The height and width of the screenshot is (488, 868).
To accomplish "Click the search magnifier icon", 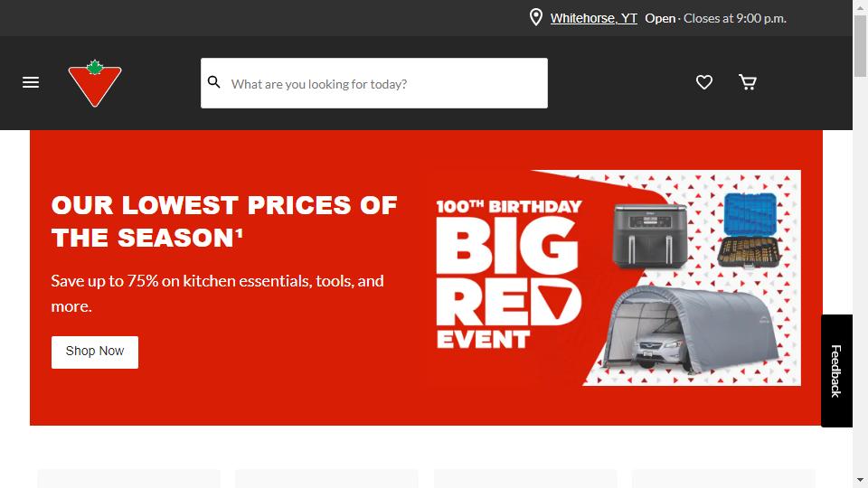I will (213, 82).
